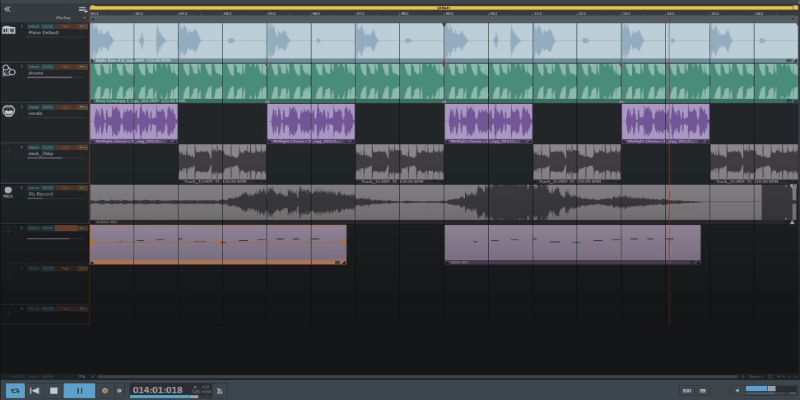800x400 pixels.
Task: Click the vocals microphone icon on track 3
Action: tap(9, 108)
